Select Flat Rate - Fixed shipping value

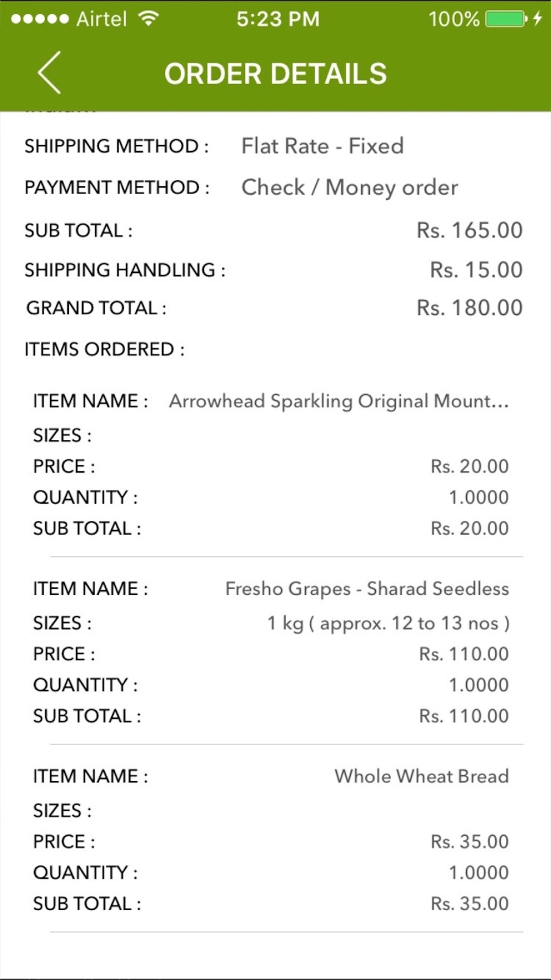322,146
